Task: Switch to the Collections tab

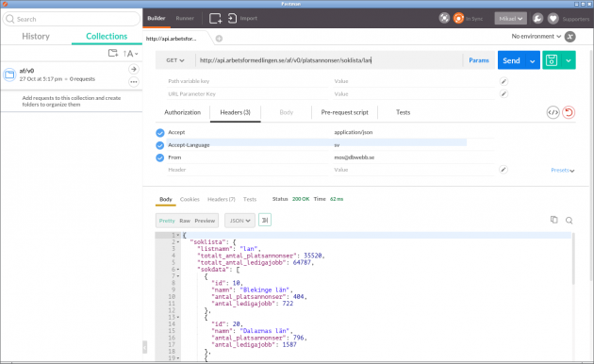Action: pyautogui.click(x=107, y=37)
